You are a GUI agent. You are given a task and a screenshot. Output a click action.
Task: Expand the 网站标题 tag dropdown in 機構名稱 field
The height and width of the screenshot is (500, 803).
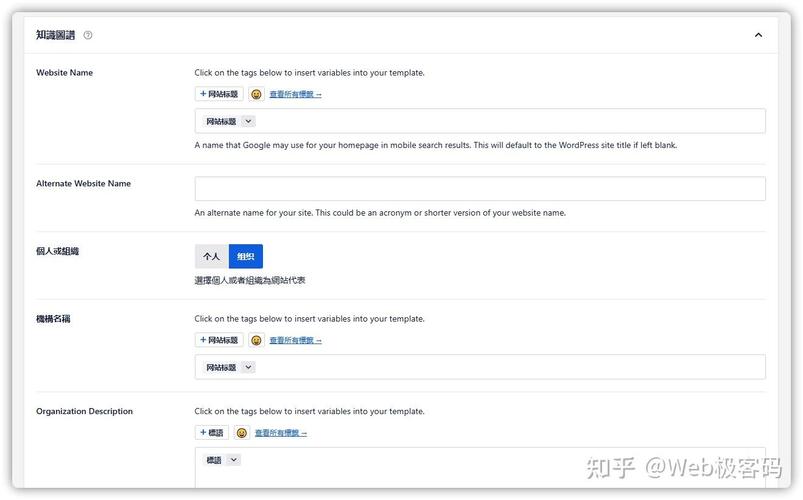248,367
